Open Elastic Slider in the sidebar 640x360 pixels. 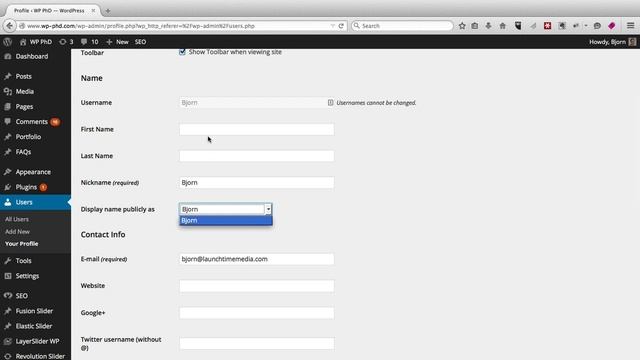[x=35, y=326]
